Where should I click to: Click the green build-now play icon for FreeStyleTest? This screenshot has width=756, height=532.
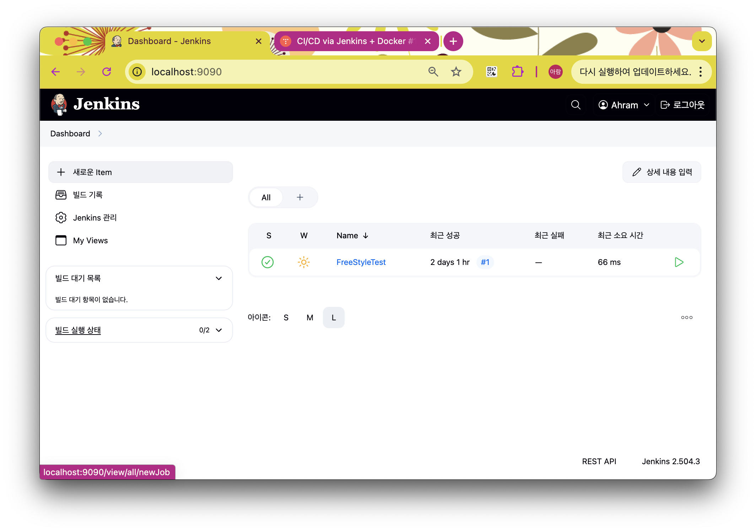point(679,262)
